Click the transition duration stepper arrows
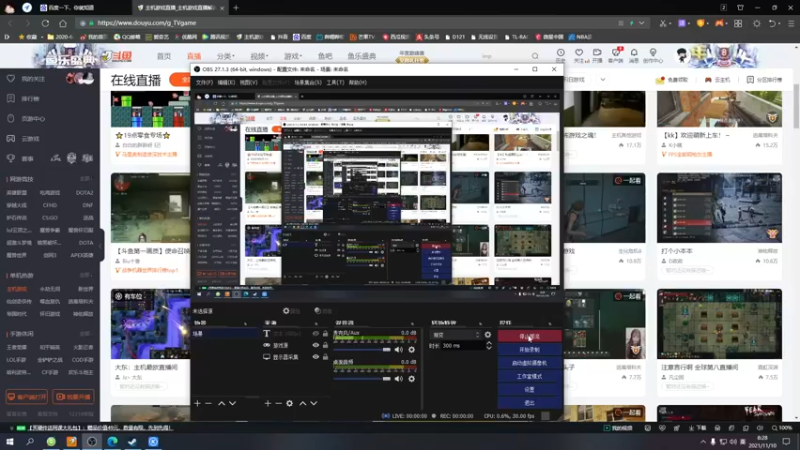The image size is (800, 450). [x=489, y=345]
